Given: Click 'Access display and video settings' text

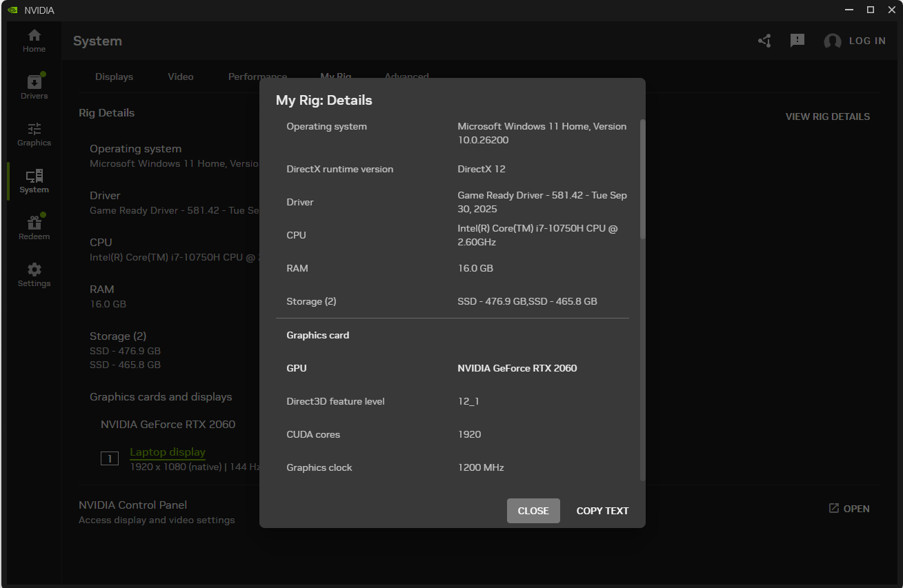Looking at the screenshot, I should tap(157, 520).
